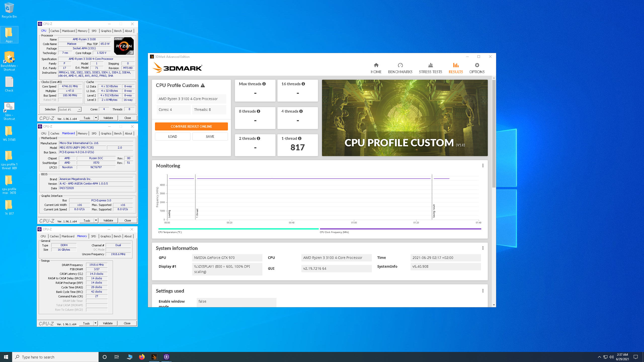Open the Settings used three-dot menu
The width and height of the screenshot is (644, 362).
click(x=483, y=291)
